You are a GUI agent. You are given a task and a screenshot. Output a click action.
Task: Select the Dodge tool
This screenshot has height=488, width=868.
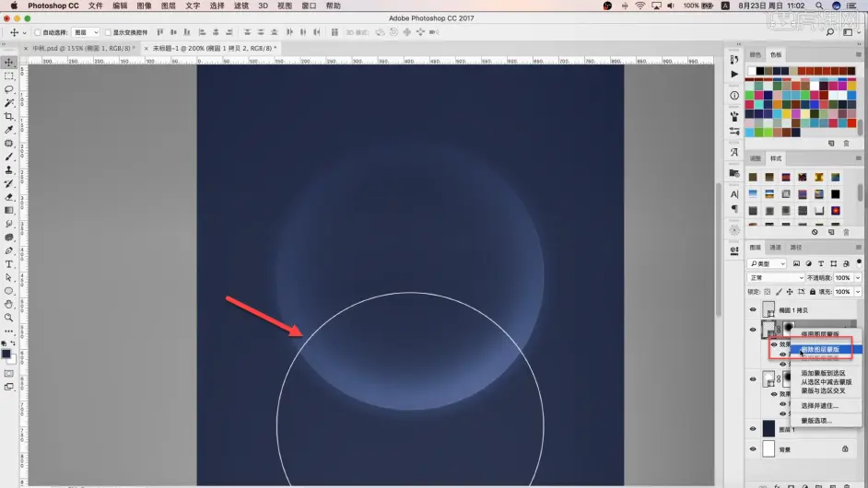(x=9, y=237)
